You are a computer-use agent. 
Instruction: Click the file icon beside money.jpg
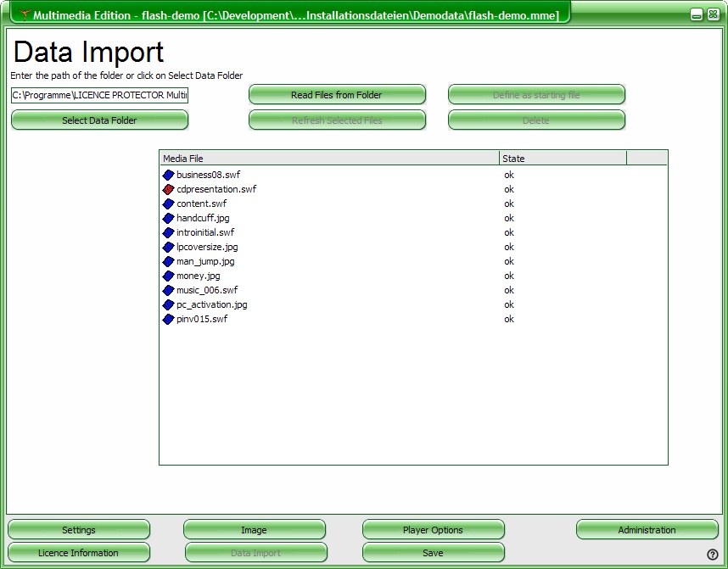click(168, 276)
